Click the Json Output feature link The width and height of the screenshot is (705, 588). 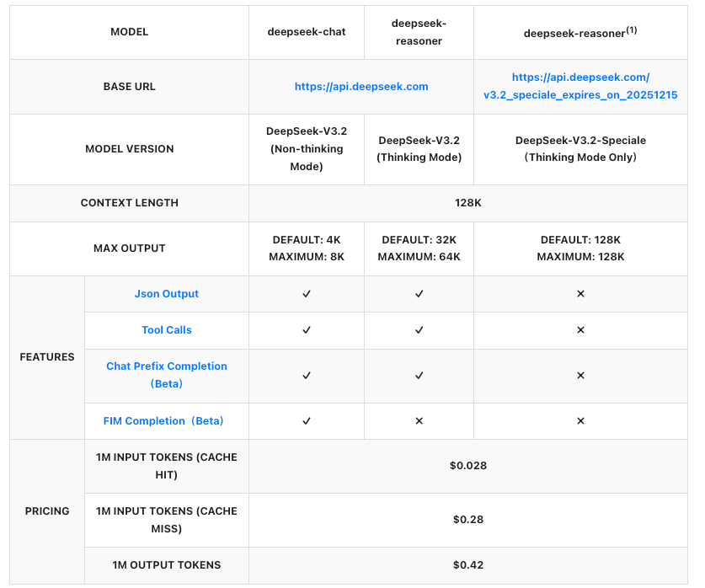pos(167,294)
